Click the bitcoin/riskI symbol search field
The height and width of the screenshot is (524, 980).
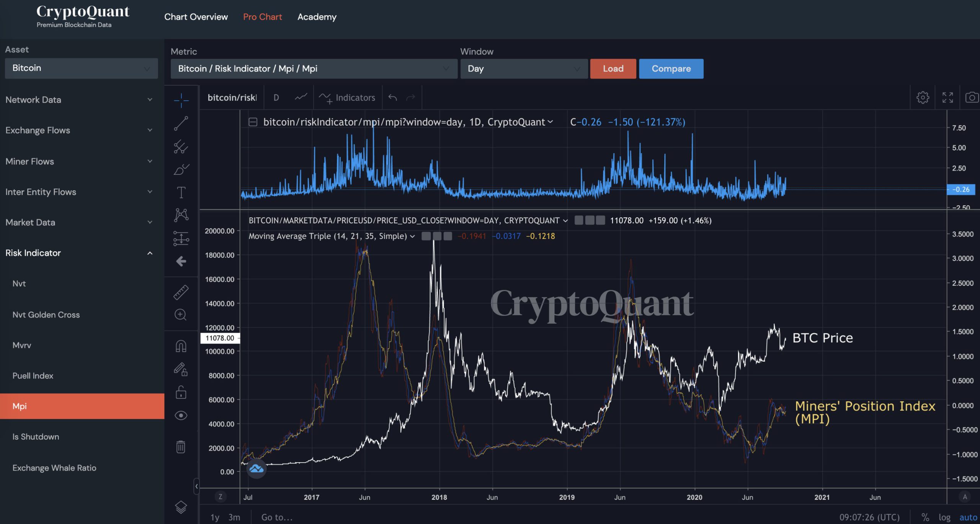(232, 98)
